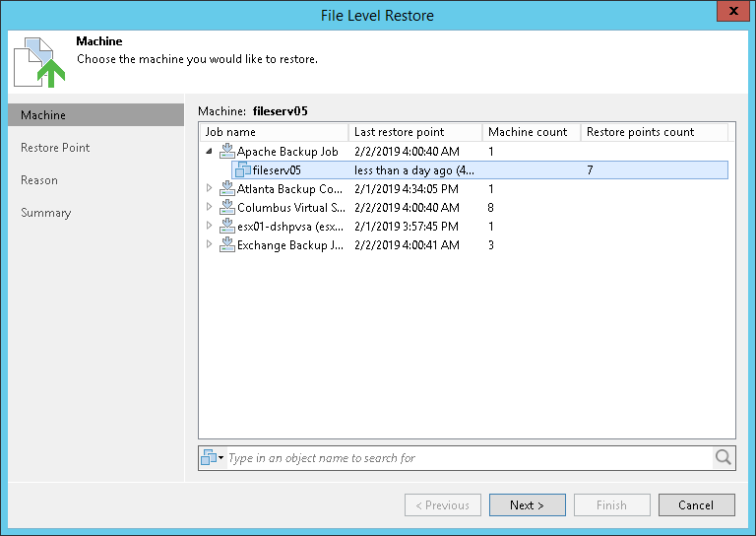756x536 pixels.
Task: Click the Apache Backup Job icon
Action: (227, 152)
